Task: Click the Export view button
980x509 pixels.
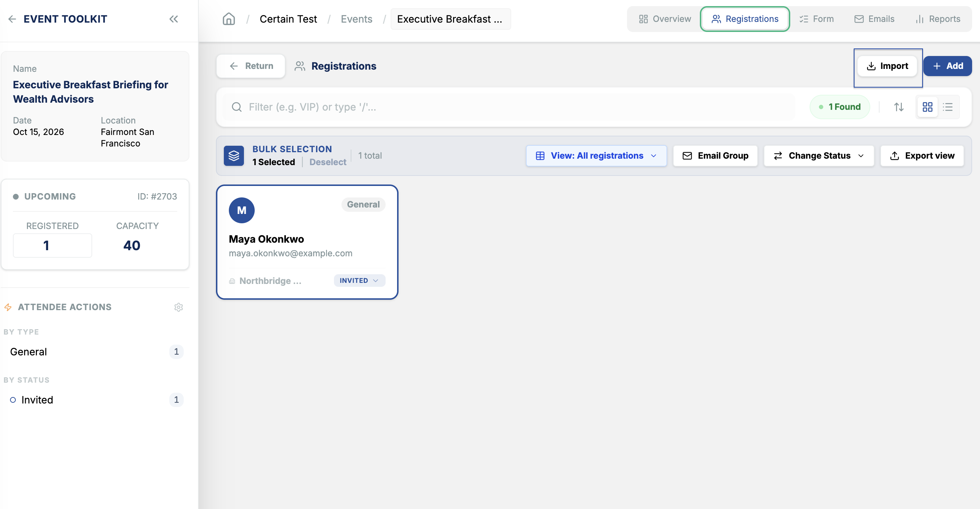Action: click(x=922, y=156)
